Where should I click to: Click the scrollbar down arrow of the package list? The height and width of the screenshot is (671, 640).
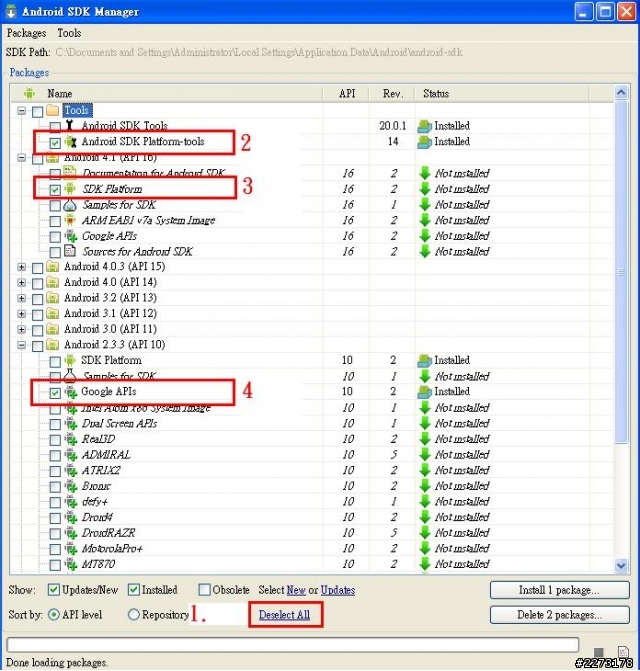[x=621, y=566]
